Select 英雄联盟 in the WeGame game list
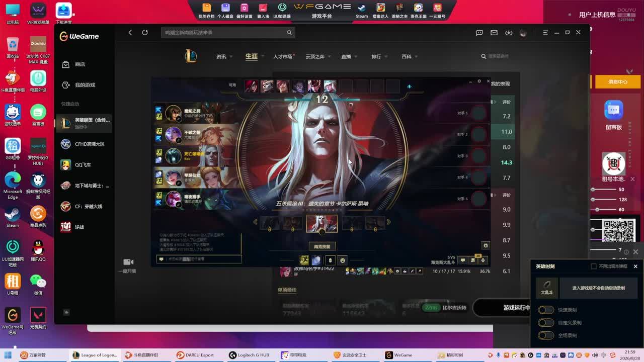Viewport: 644px width, 362px height. click(x=84, y=123)
